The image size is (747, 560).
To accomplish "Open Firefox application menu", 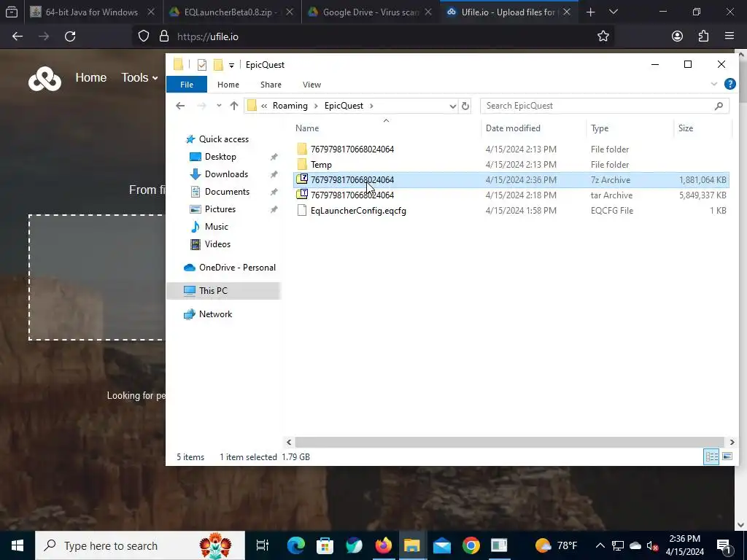I will click(x=729, y=36).
